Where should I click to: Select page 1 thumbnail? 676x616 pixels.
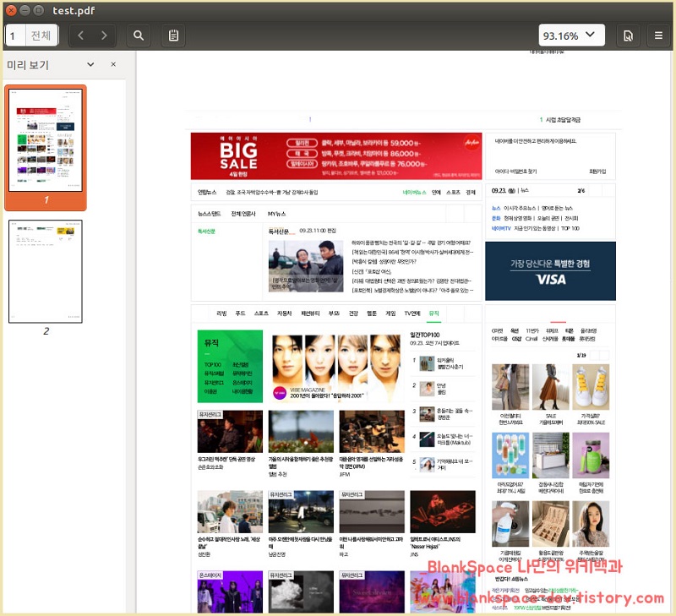pyautogui.click(x=46, y=140)
